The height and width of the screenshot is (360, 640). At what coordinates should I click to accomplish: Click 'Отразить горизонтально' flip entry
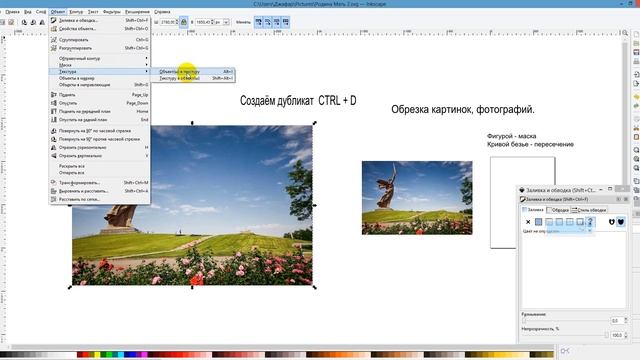click(100, 147)
